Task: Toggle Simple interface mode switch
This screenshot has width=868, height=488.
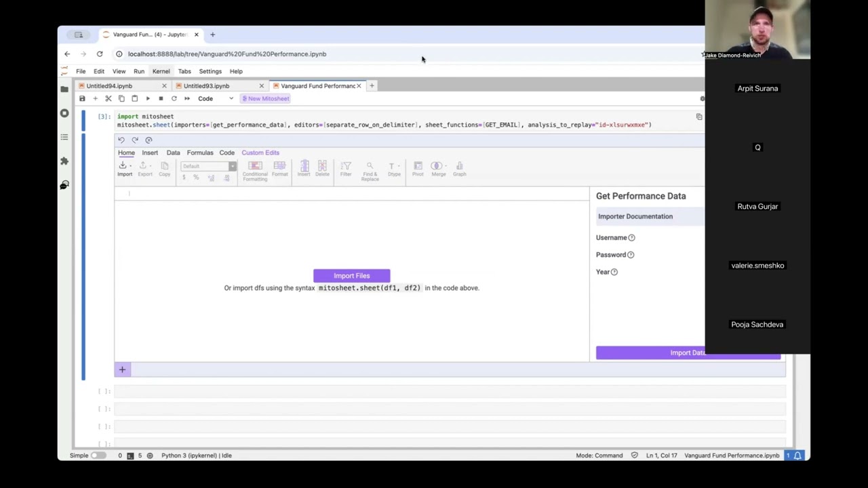Action: (99, 455)
